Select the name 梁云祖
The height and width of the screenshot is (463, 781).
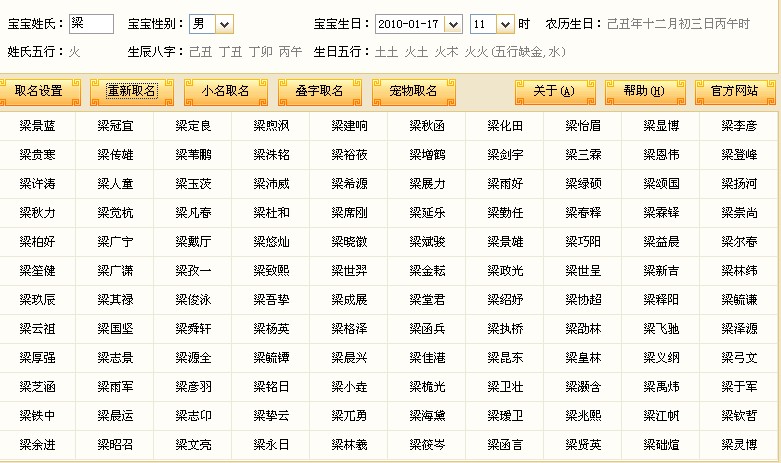[37, 329]
